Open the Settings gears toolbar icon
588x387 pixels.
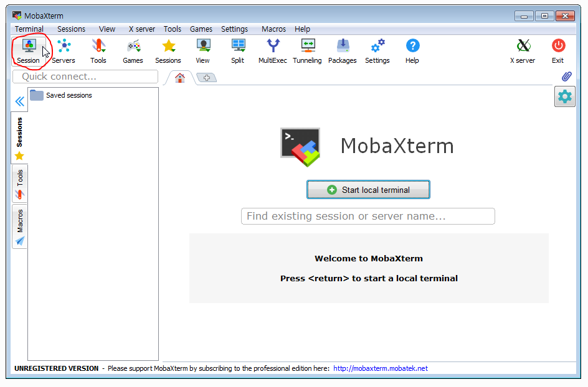pos(377,51)
